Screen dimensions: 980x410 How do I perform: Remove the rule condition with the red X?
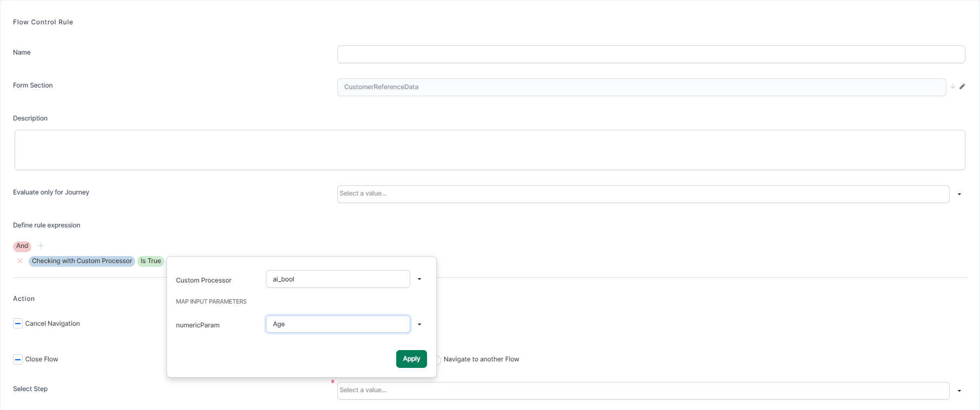click(x=20, y=261)
